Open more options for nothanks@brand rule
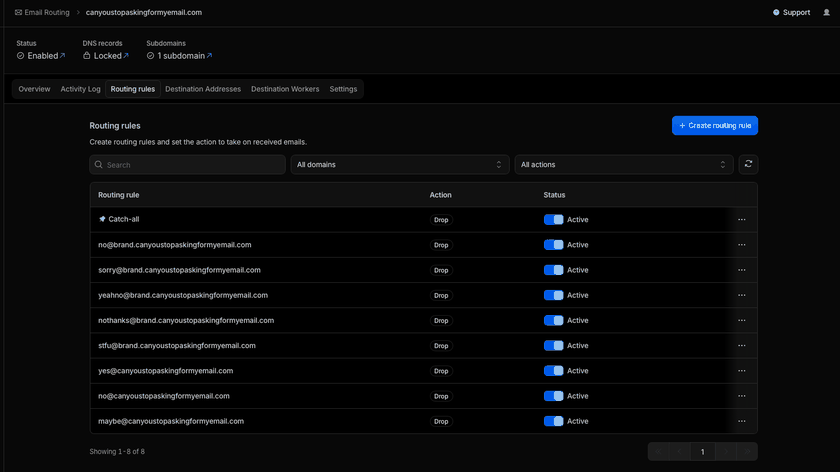The image size is (840, 472). pyautogui.click(x=741, y=320)
